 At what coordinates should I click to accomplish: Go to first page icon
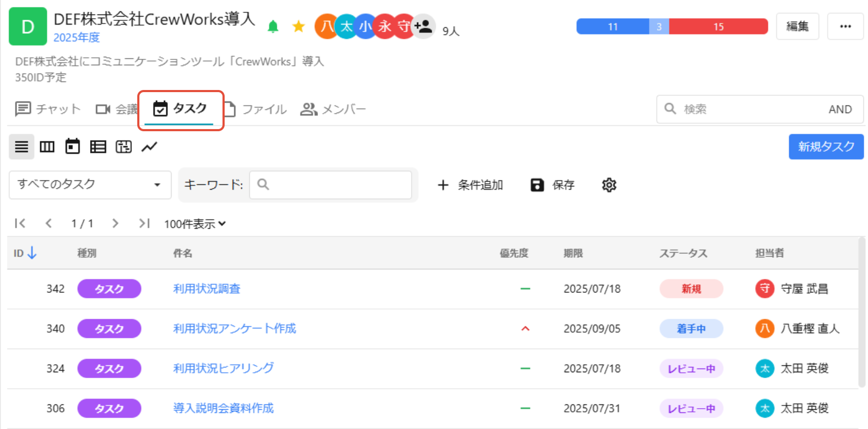(x=20, y=223)
